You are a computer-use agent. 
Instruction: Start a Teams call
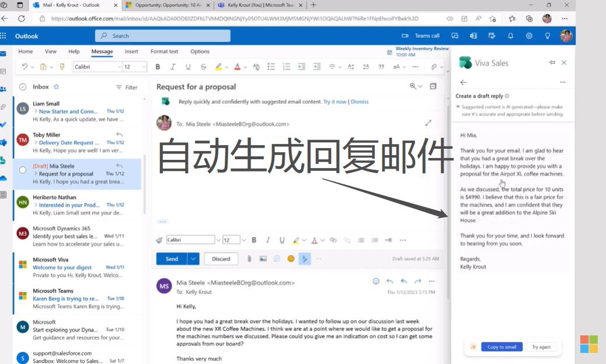tap(421, 36)
